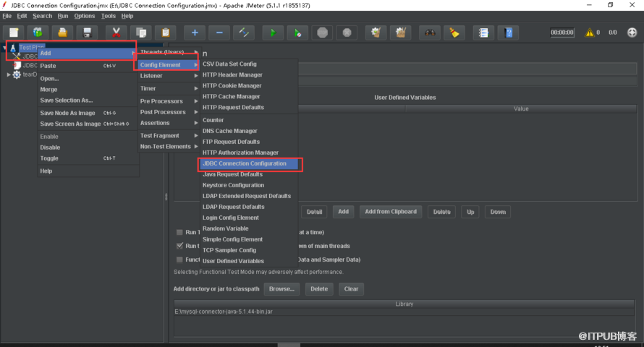Uncheck the Run tearDown Thread Groups checkbox
The image size is (644, 347).
click(179, 246)
